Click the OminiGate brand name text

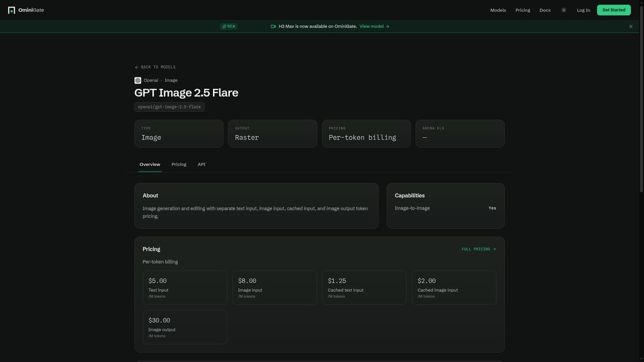(x=31, y=10)
